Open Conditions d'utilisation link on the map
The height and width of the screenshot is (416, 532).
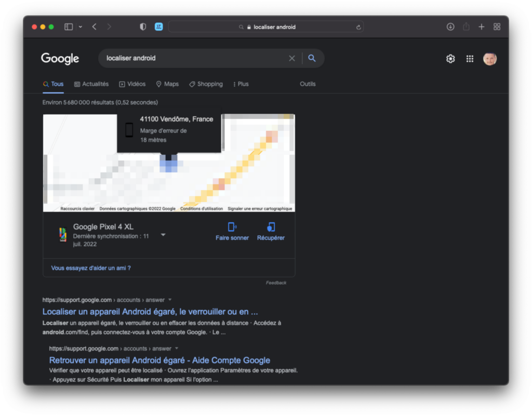click(x=202, y=208)
